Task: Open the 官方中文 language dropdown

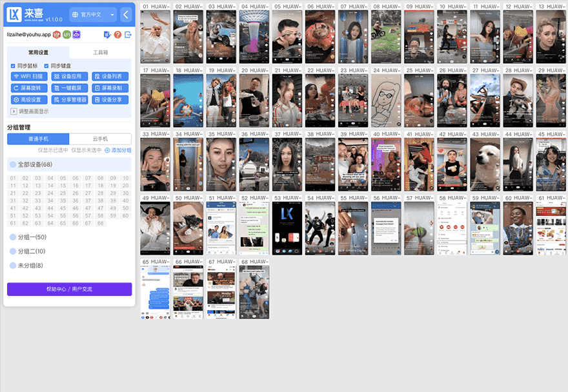Action: point(93,14)
